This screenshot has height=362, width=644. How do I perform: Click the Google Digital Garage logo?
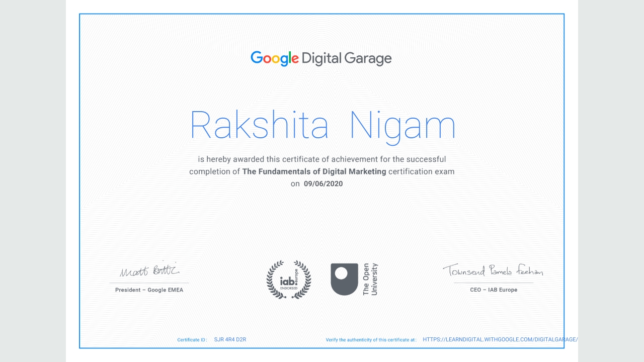click(x=321, y=58)
